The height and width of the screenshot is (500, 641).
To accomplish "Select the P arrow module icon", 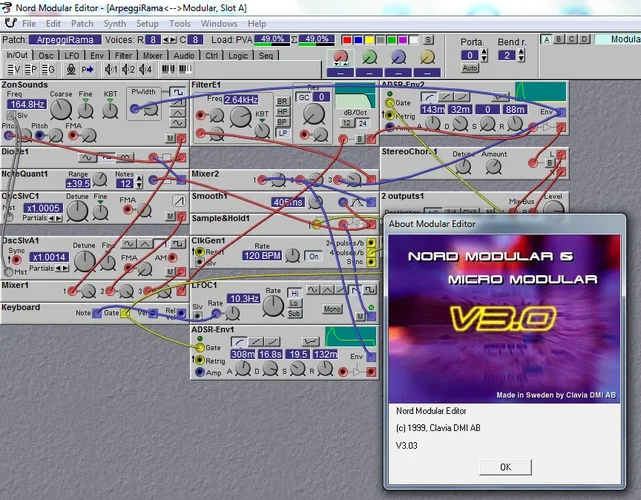I will point(87,70).
